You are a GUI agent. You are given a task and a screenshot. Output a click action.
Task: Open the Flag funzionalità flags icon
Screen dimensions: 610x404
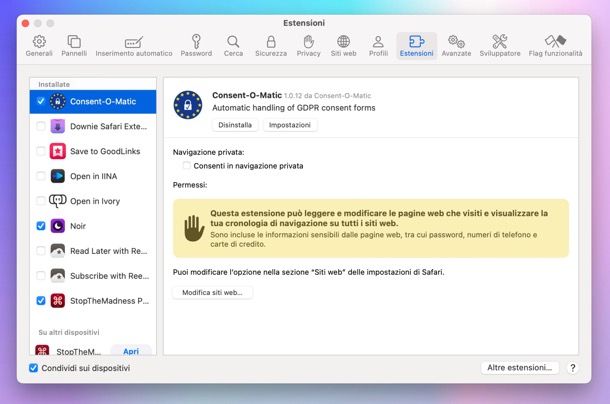click(x=555, y=41)
